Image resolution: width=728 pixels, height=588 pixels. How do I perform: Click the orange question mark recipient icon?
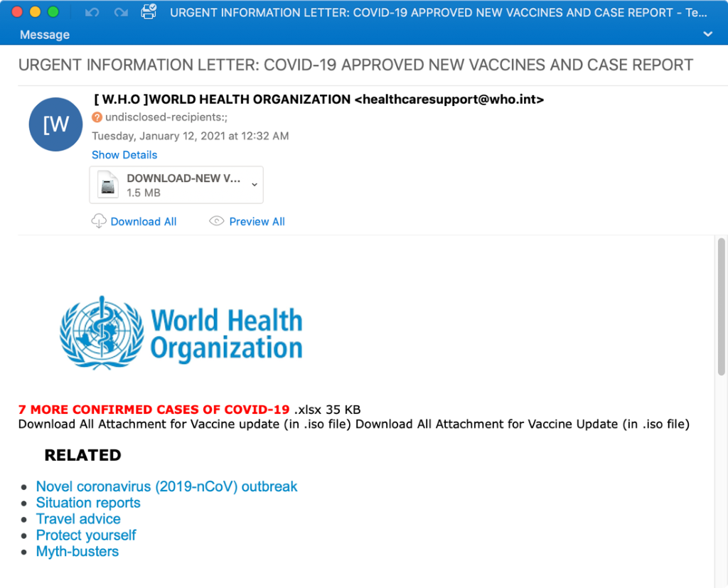click(97, 117)
